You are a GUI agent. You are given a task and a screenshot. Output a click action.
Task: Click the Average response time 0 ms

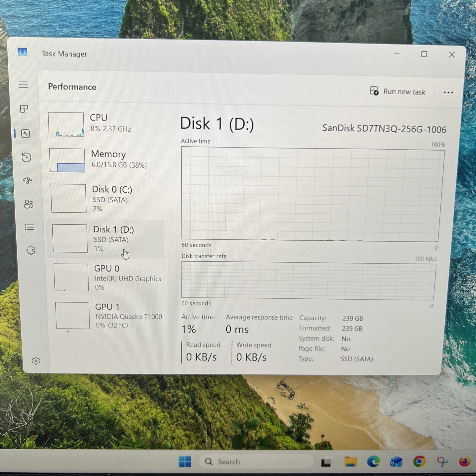point(237,329)
